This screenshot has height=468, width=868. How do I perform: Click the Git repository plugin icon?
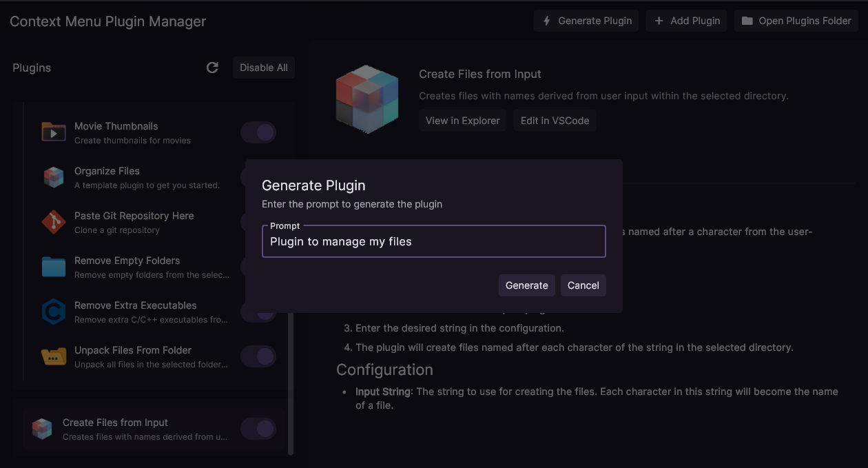(x=54, y=222)
